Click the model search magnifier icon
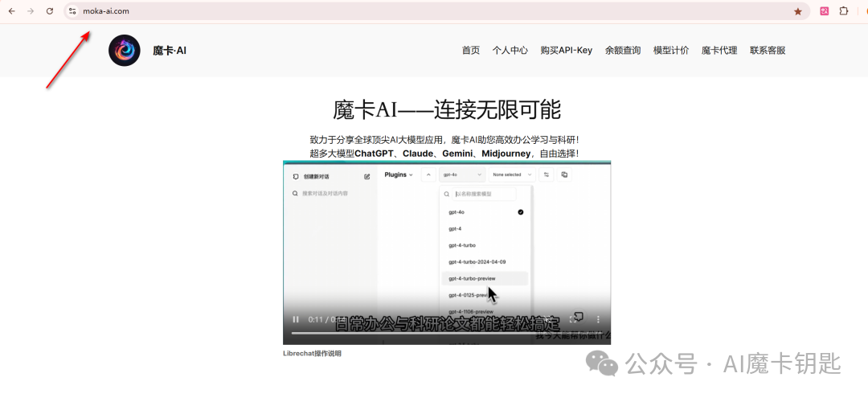The width and height of the screenshot is (868, 398). (448, 195)
